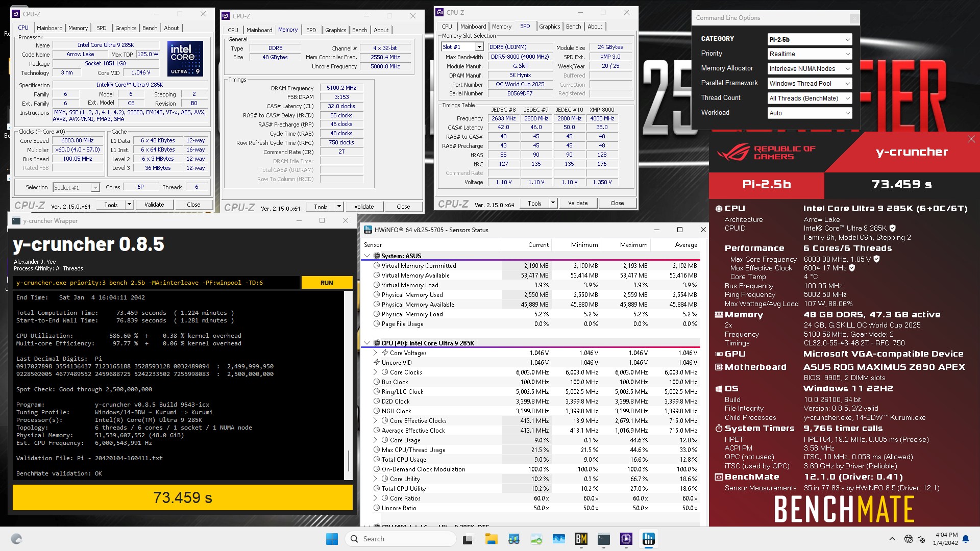Click the yellow RUN button in y-cruncher Wrapper
Image resolution: width=980 pixels, height=551 pixels.
click(x=327, y=283)
